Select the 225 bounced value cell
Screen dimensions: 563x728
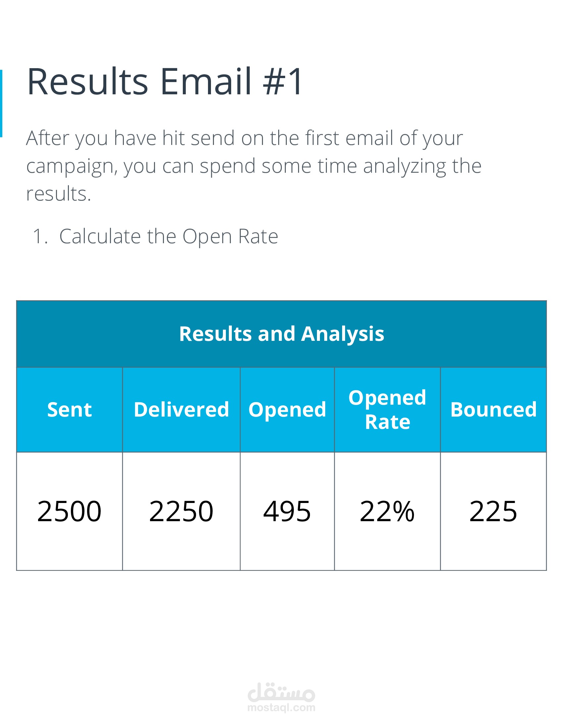click(494, 511)
